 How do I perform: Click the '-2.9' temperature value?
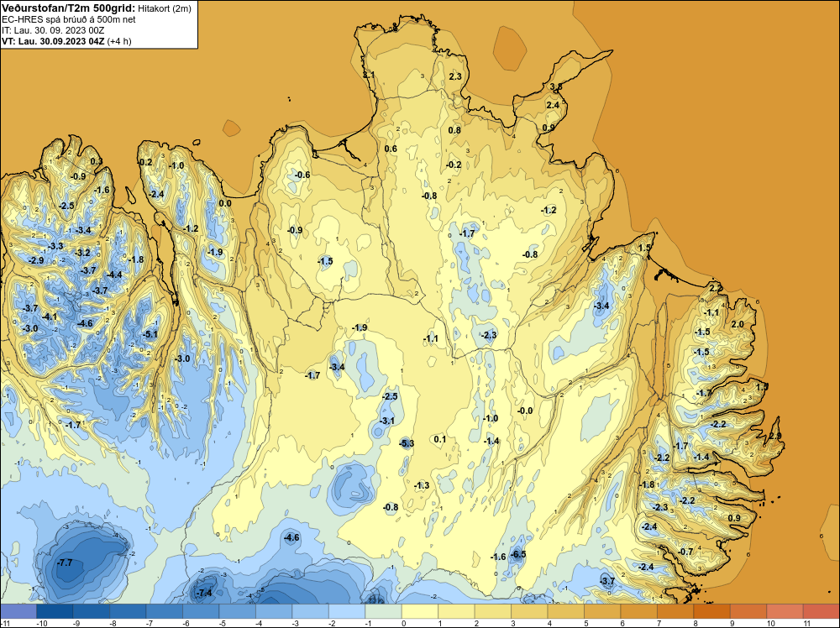(x=36, y=260)
